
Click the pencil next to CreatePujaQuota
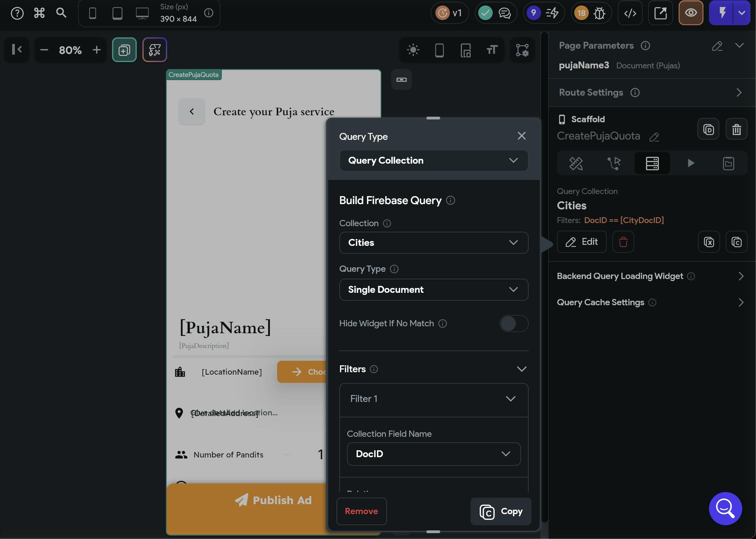point(654,137)
